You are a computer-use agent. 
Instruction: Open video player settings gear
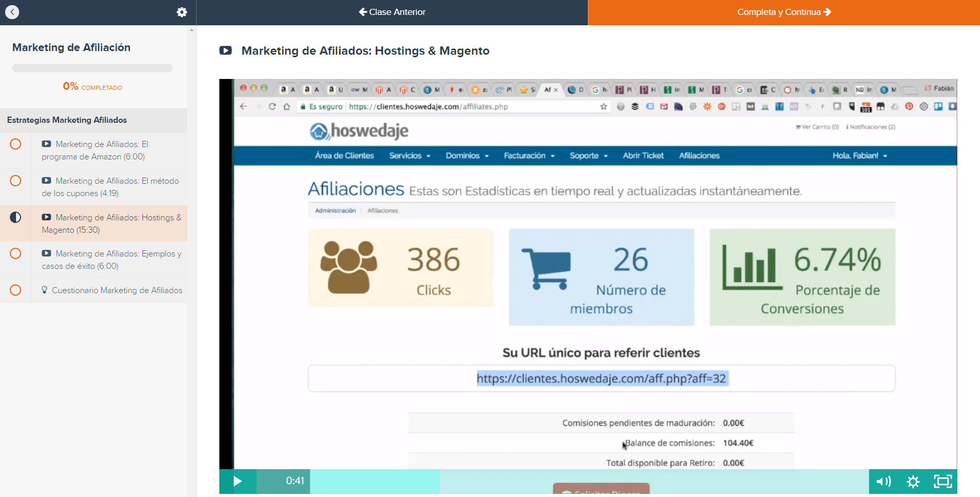click(x=913, y=482)
